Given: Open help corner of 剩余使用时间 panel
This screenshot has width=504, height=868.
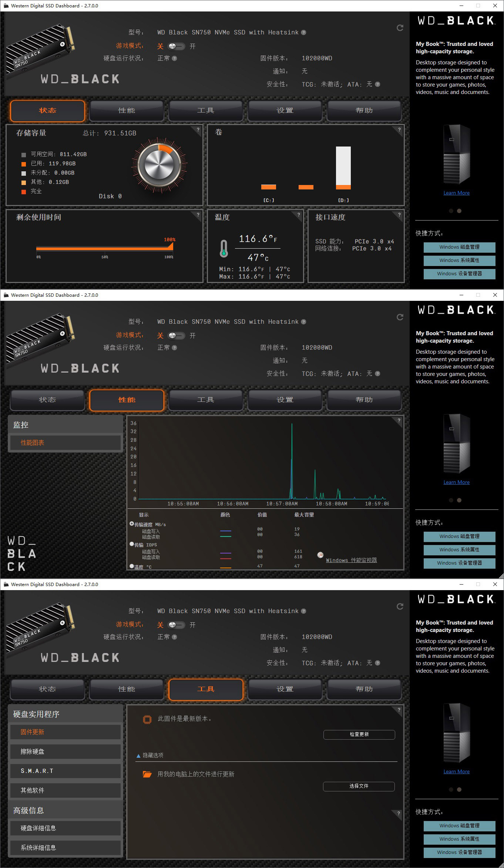Looking at the screenshot, I should 198,215.
